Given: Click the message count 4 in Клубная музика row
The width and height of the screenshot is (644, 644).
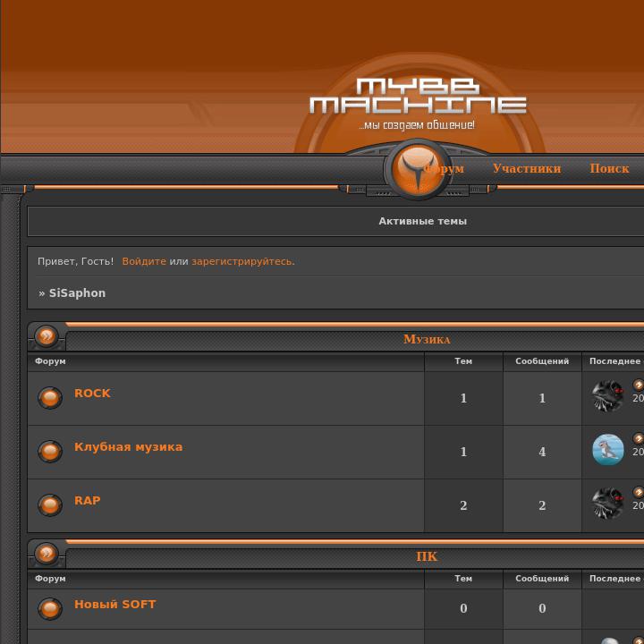Looking at the screenshot, I should click(542, 452).
